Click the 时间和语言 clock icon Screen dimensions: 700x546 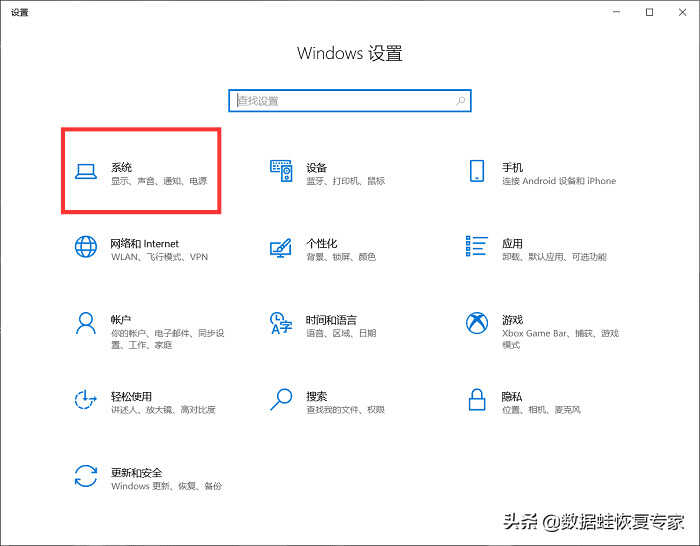tap(281, 323)
